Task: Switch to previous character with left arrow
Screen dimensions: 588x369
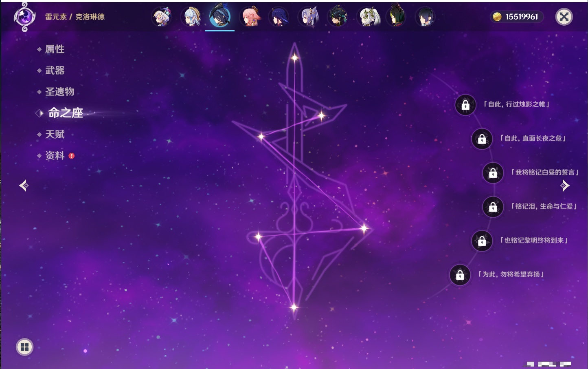Action: [24, 186]
